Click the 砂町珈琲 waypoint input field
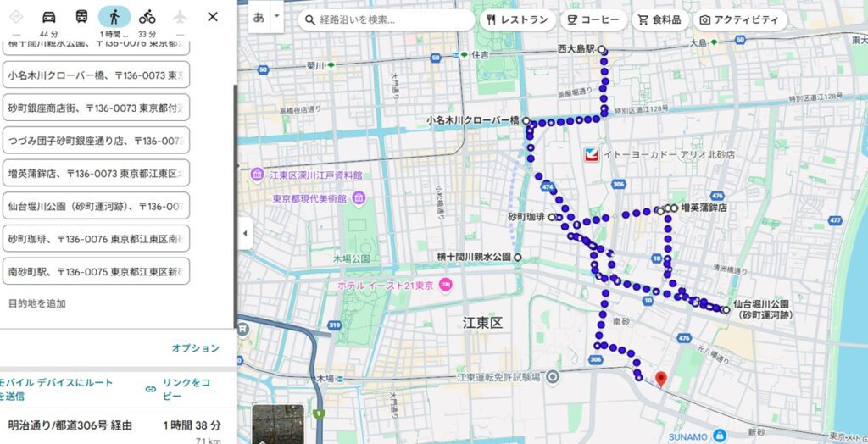 95,239
